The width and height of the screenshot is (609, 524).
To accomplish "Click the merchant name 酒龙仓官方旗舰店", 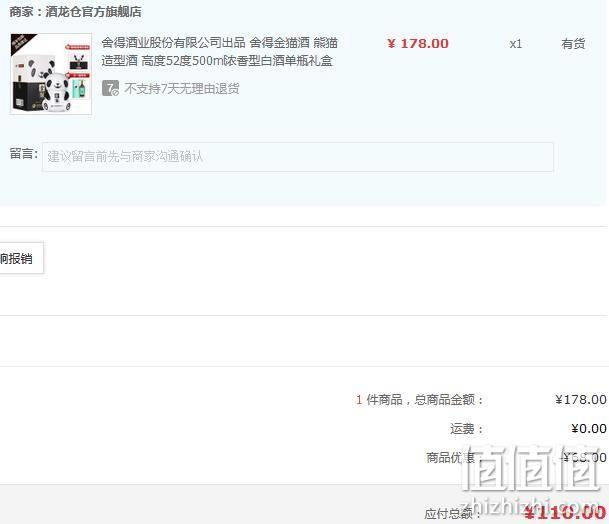I will click(x=93, y=12).
